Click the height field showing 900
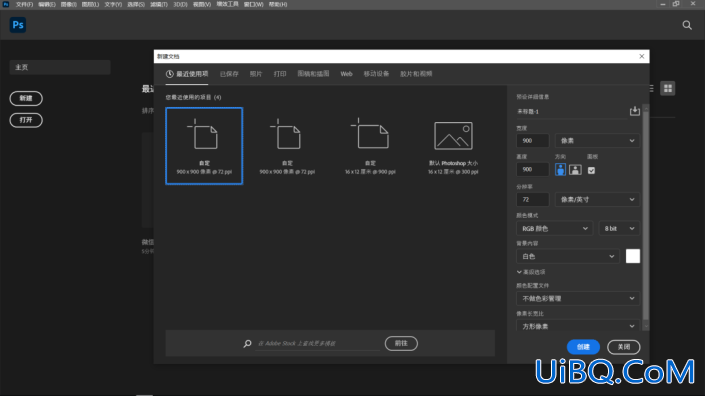This screenshot has width=705, height=396. coord(532,169)
